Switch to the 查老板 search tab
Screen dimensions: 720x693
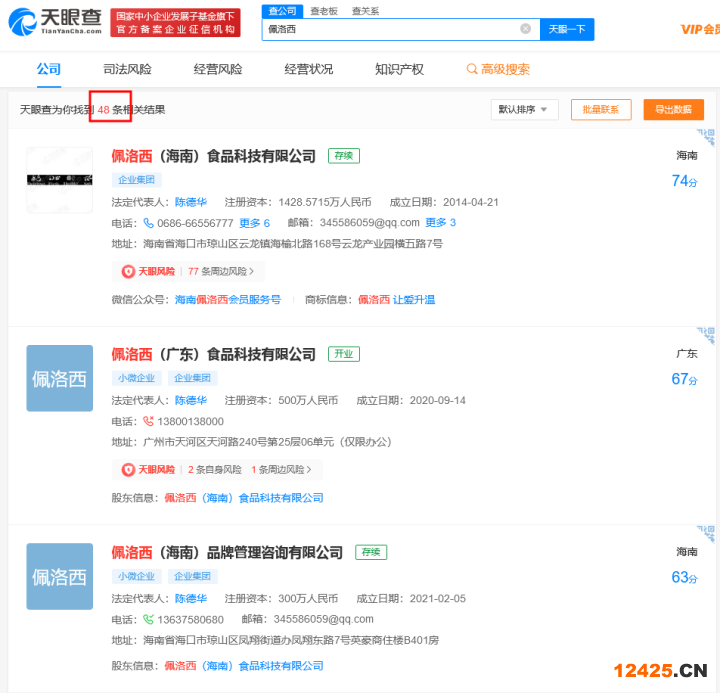click(324, 11)
